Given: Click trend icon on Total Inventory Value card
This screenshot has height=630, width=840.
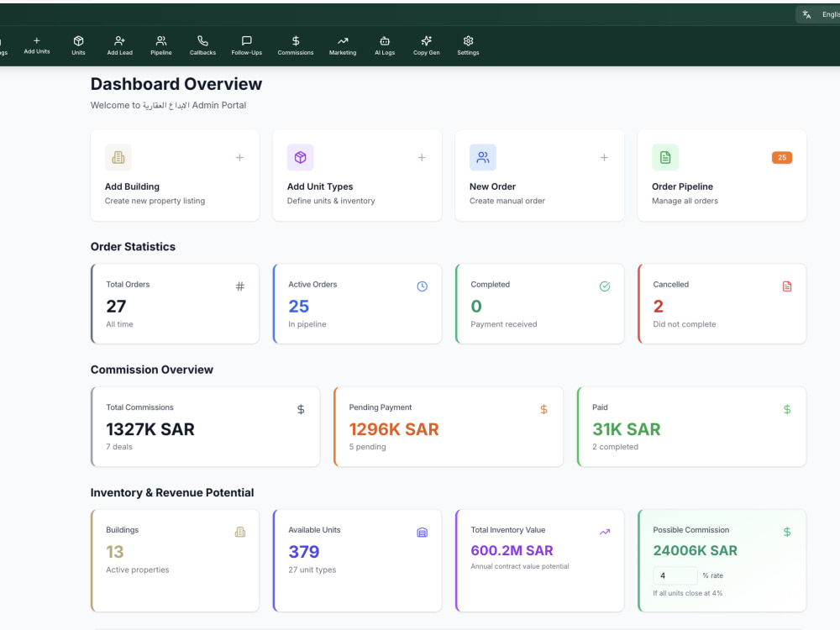Looking at the screenshot, I should (x=605, y=532).
